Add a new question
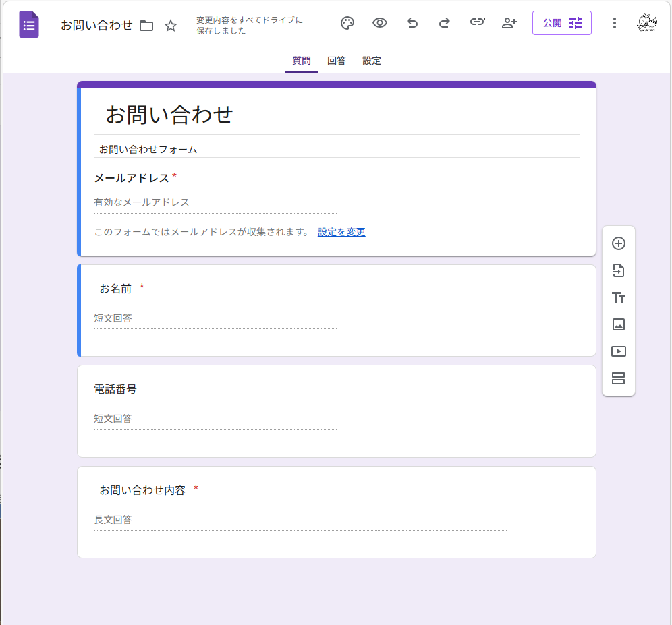The height and width of the screenshot is (625, 672). coord(618,243)
